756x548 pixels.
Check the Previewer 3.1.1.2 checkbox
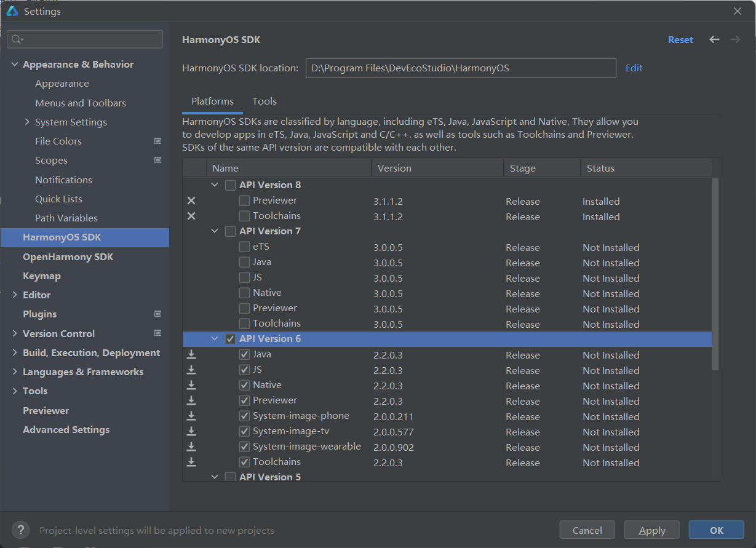244,201
